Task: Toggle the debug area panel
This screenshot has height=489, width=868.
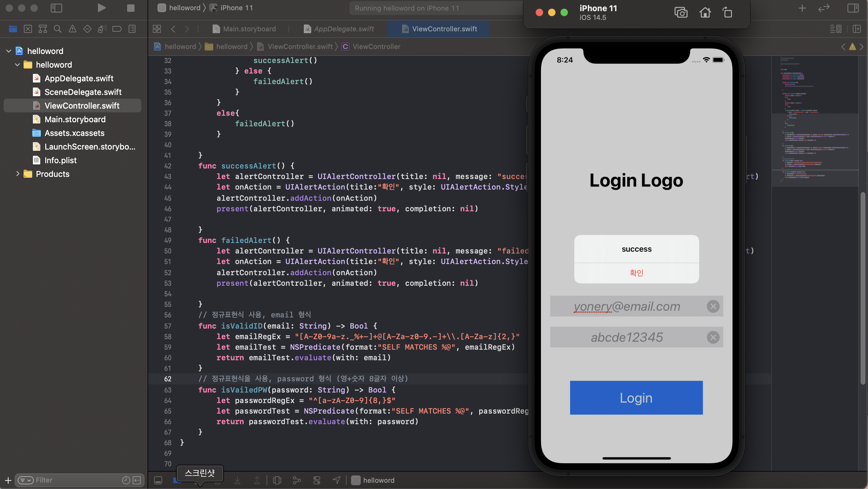Action: coord(158,480)
